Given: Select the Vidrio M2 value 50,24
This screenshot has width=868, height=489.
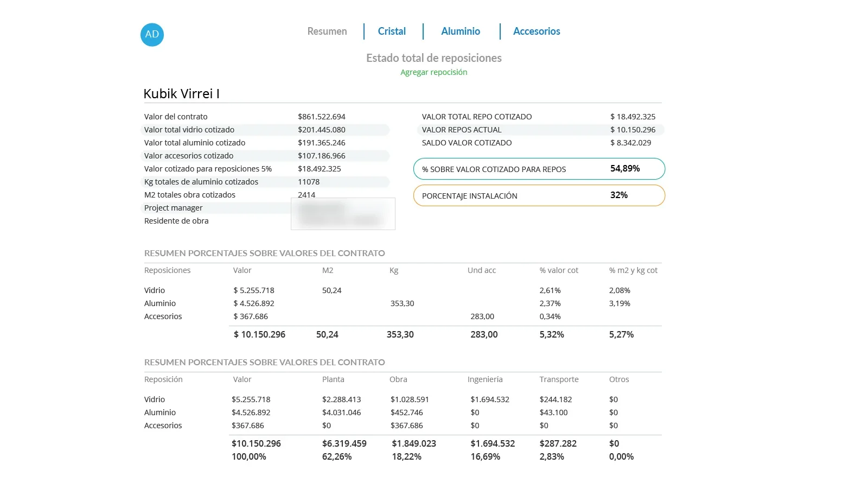Looking at the screenshot, I should coord(332,290).
